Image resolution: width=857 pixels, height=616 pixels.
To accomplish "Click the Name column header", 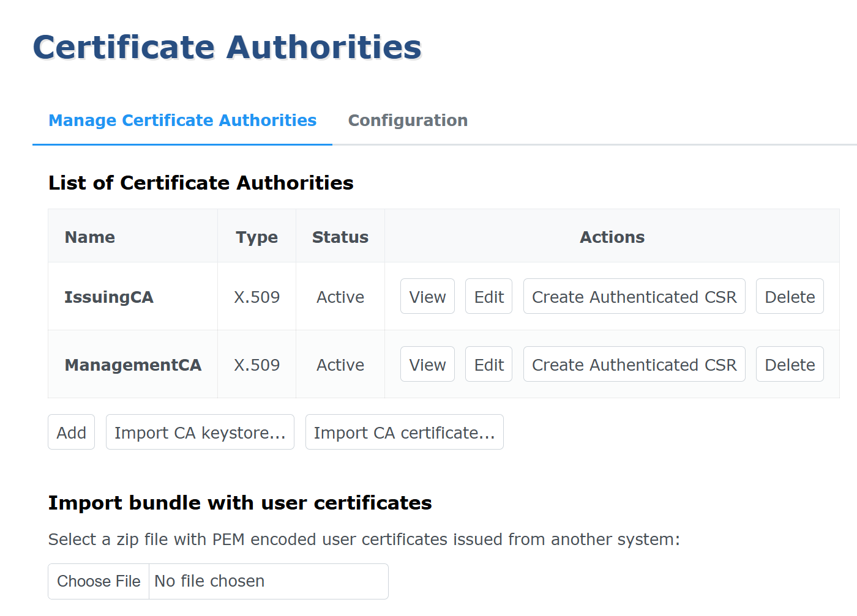I will click(90, 237).
